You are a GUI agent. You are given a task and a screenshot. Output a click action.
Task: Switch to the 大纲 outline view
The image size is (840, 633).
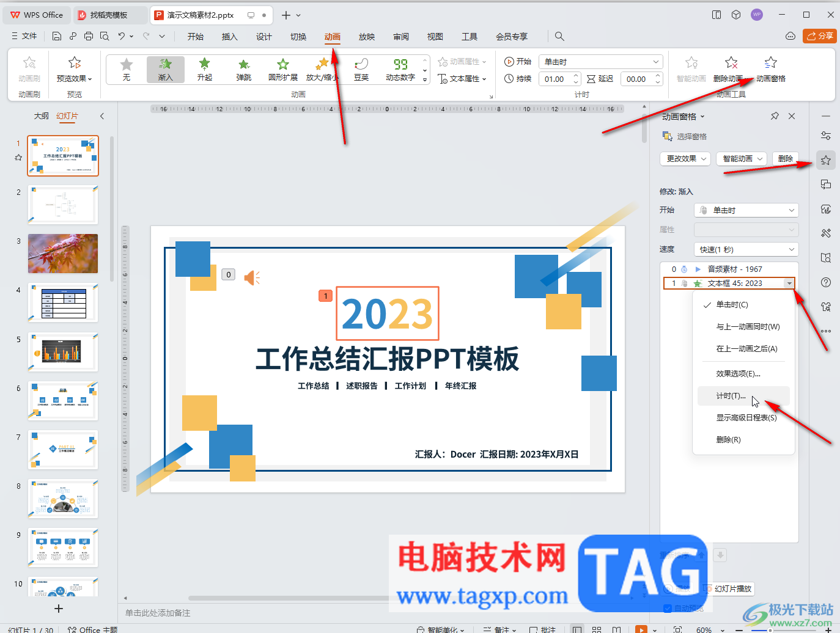41,116
